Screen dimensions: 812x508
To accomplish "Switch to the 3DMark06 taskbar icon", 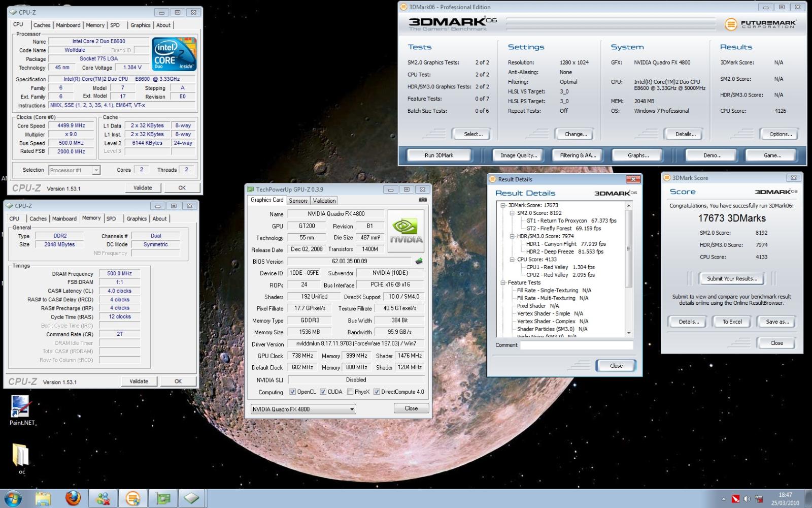I will 133,498.
